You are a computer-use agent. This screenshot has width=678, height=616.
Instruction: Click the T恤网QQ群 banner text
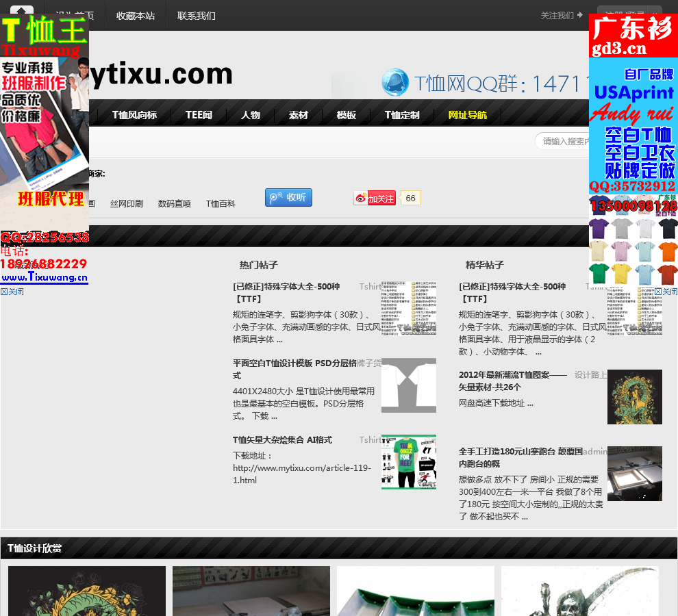point(501,84)
